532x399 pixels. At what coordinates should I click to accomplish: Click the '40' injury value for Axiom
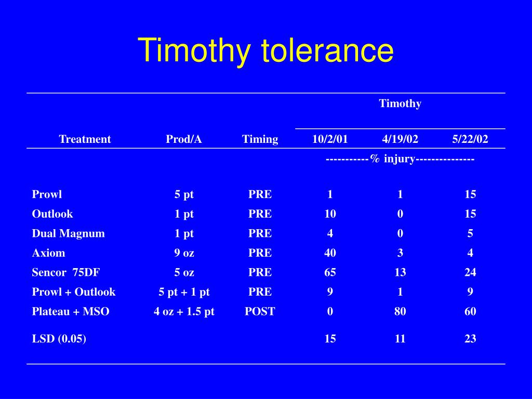click(x=330, y=253)
